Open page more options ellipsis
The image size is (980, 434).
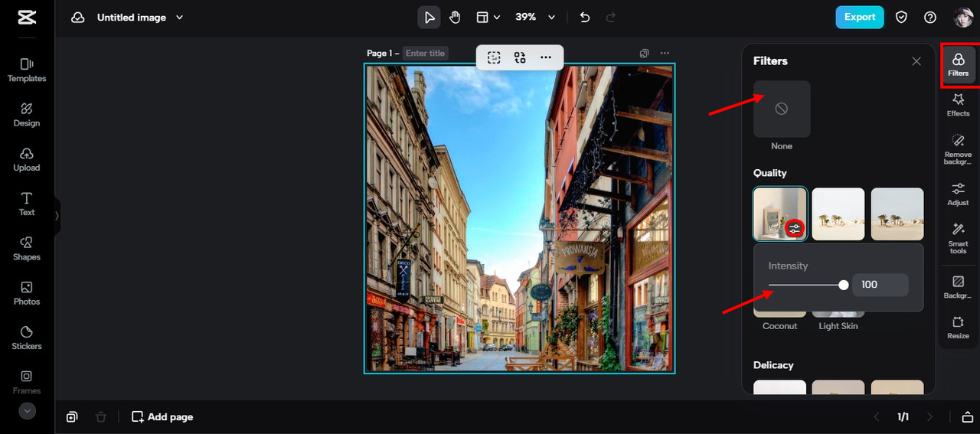(665, 54)
